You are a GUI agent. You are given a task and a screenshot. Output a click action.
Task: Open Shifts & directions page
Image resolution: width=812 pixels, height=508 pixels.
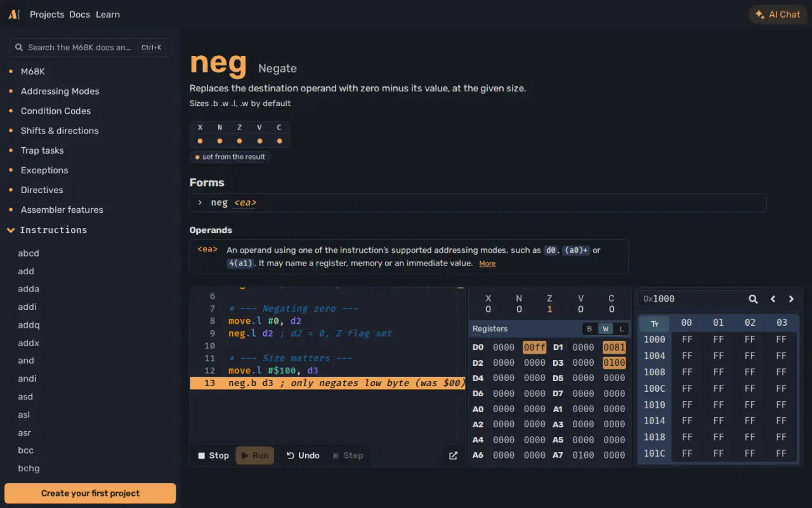click(60, 131)
